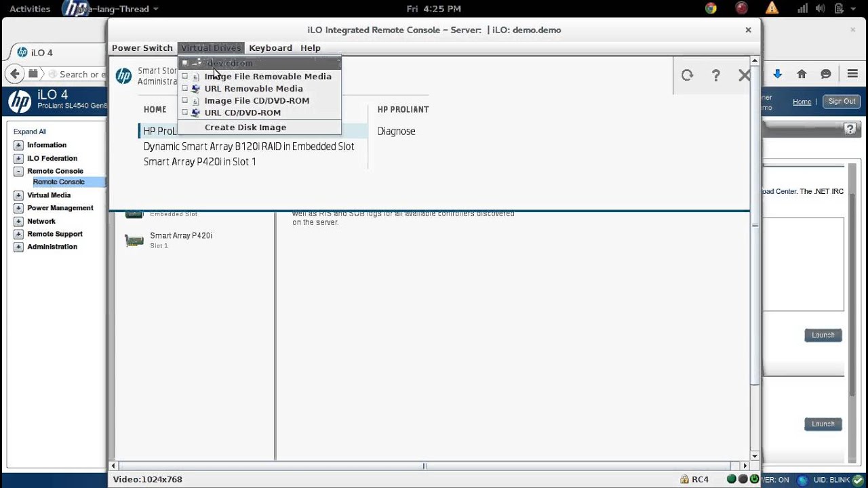868x488 pixels.
Task: Click the RC4 encryption lock icon
Action: (x=684, y=479)
